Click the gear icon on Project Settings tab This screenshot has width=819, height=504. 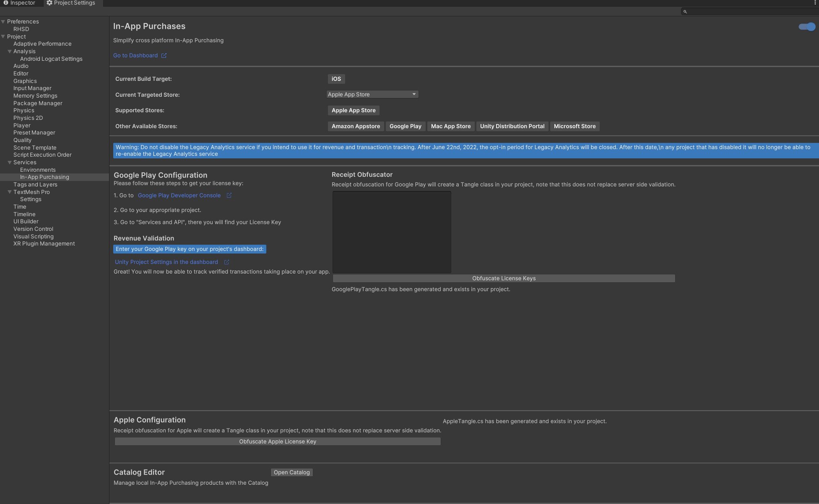[49, 3]
